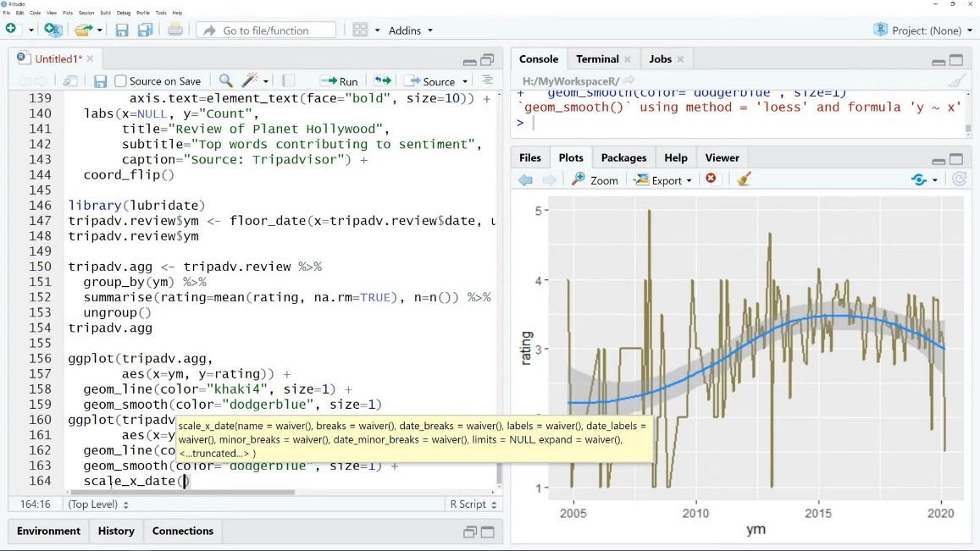Clear all plots with broom icon
Screen dimensions: 980x551
coord(744,179)
